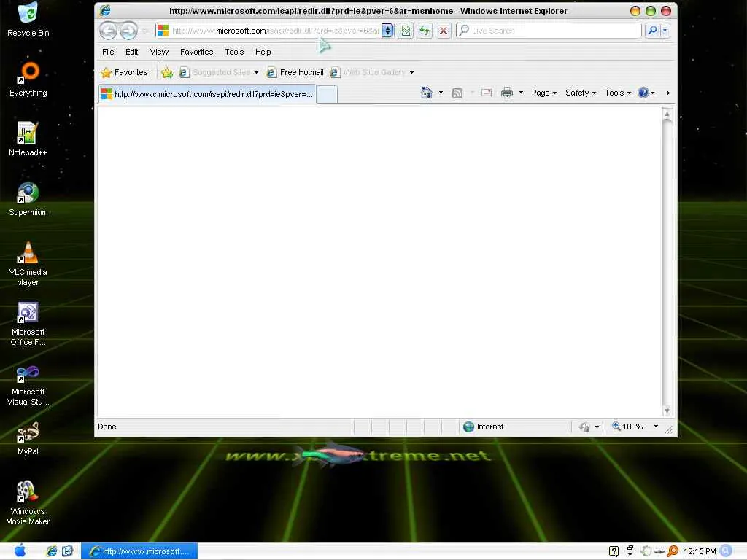This screenshot has width=747, height=560.
Task: Open the Web Slice Gallery link
Action: (368, 72)
